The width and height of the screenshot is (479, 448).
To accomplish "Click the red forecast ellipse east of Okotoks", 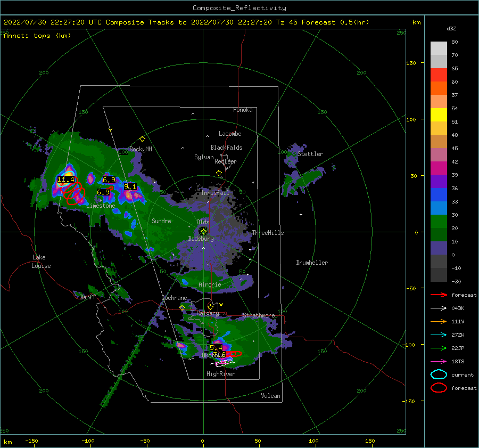I will (234, 354).
